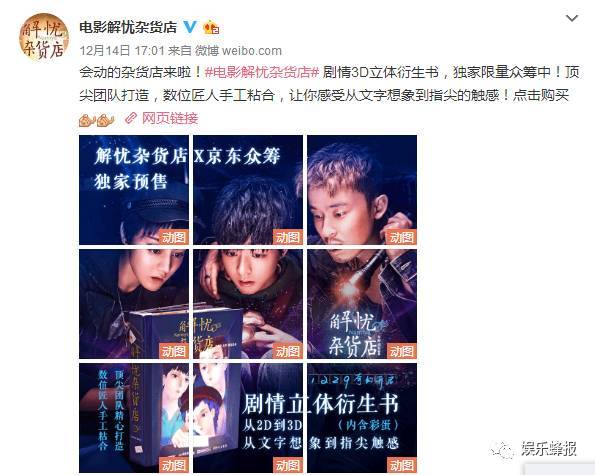The image size is (595, 475).
Task: Click the 网页链接 web link
Action: 170,119
